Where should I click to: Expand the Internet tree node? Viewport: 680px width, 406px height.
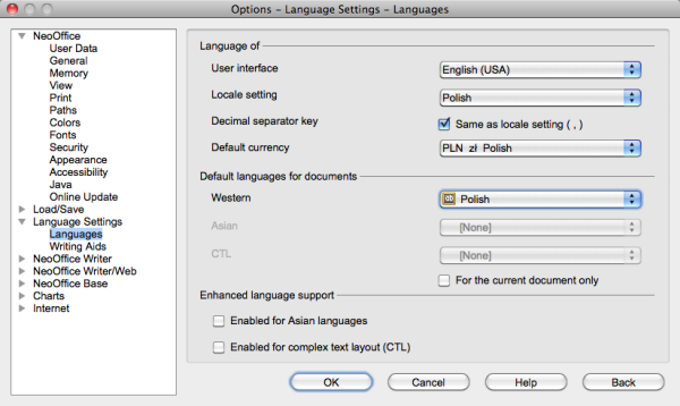tap(22, 308)
